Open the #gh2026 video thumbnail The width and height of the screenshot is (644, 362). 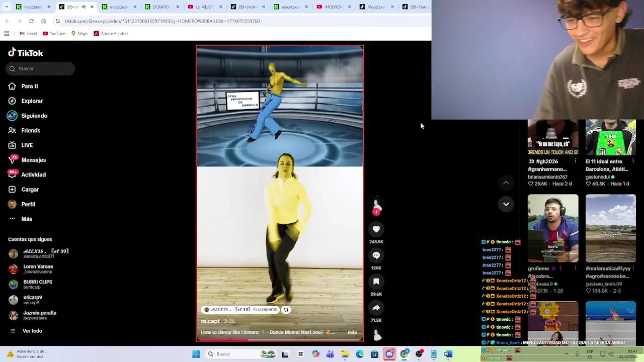553,138
